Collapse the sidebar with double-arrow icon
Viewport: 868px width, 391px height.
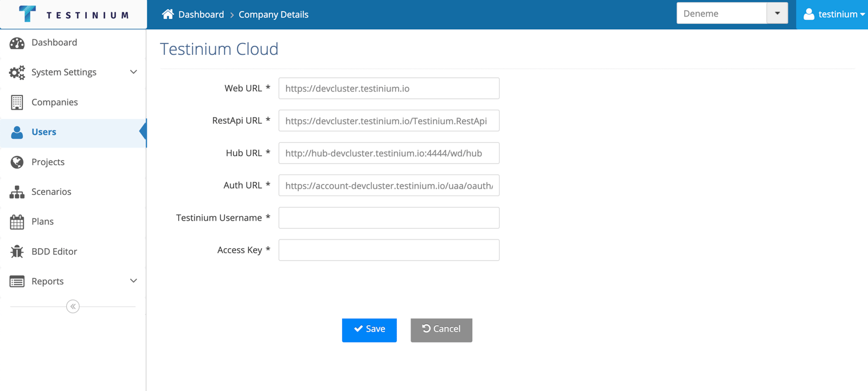click(73, 306)
